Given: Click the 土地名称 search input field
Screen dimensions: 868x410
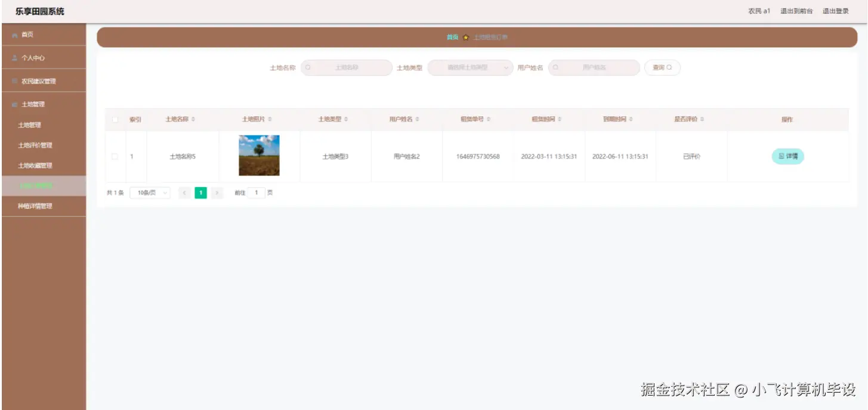Looking at the screenshot, I should coord(347,67).
